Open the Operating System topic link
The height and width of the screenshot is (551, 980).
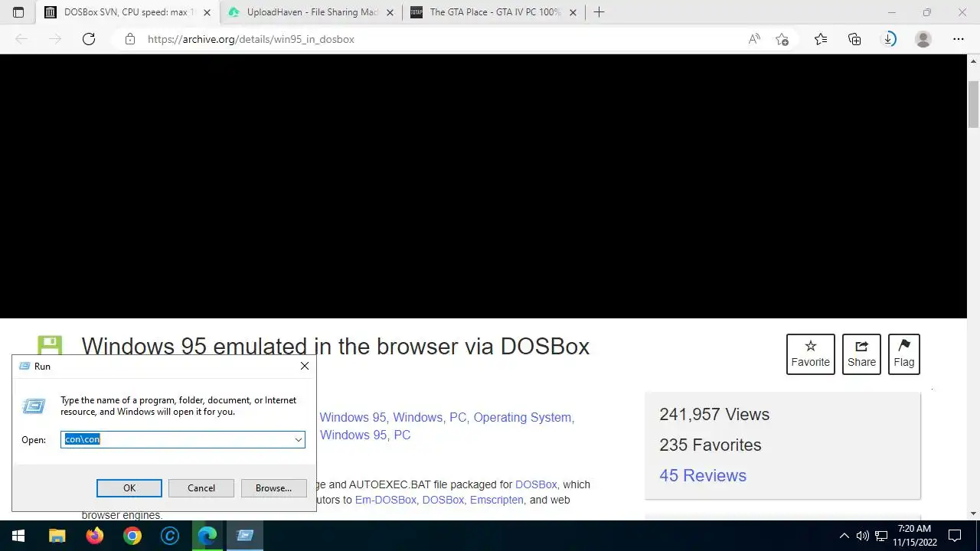[x=524, y=417]
